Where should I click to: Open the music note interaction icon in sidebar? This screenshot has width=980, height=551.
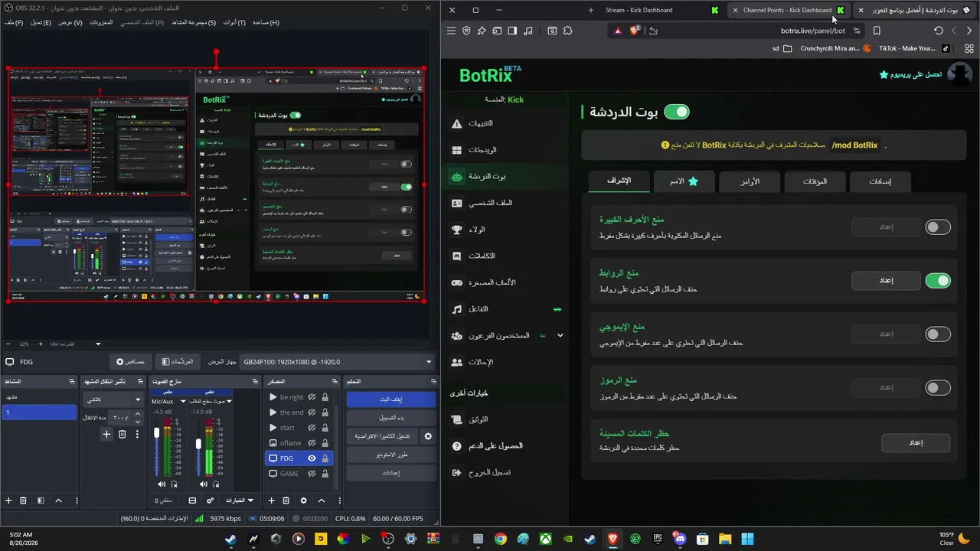click(457, 309)
